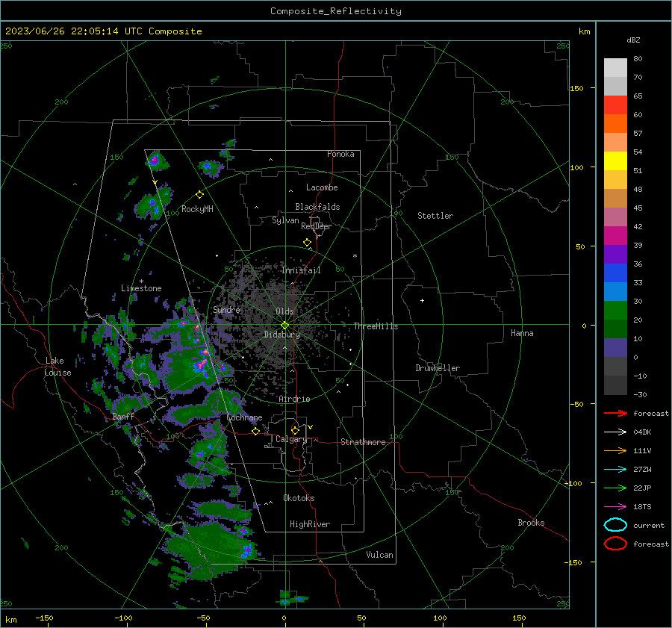Pick the purple 36–39 dBZ swatch

pyautogui.click(x=615, y=254)
